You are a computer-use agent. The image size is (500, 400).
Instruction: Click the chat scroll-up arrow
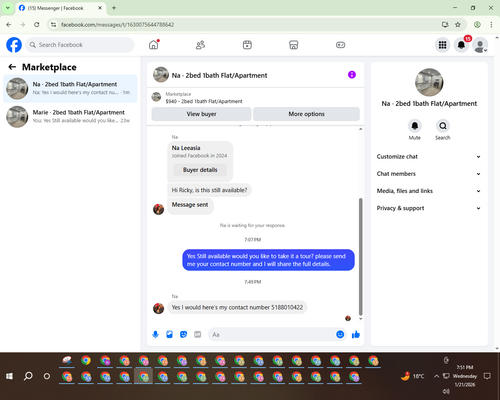360,129
